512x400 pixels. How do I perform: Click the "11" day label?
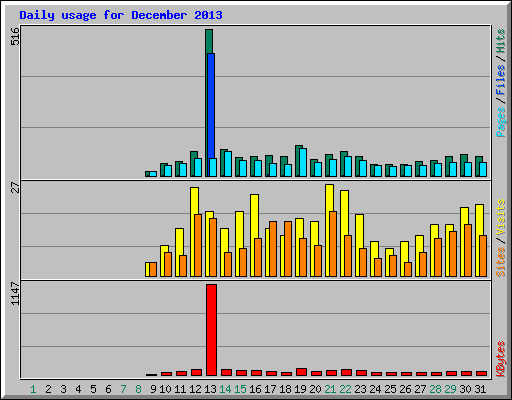pos(180,389)
